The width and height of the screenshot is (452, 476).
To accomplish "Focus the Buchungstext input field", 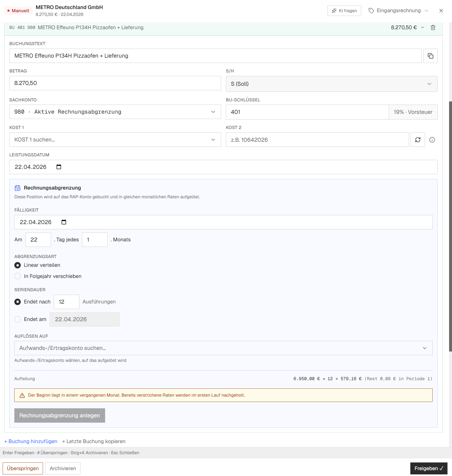I will click(215, 56).
